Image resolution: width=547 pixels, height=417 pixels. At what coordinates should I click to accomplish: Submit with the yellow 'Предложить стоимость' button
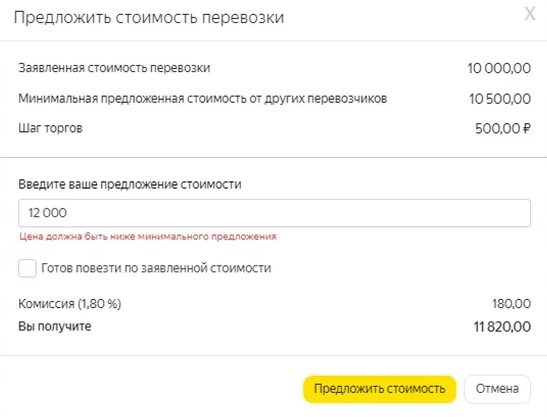[x=380, y=389]
